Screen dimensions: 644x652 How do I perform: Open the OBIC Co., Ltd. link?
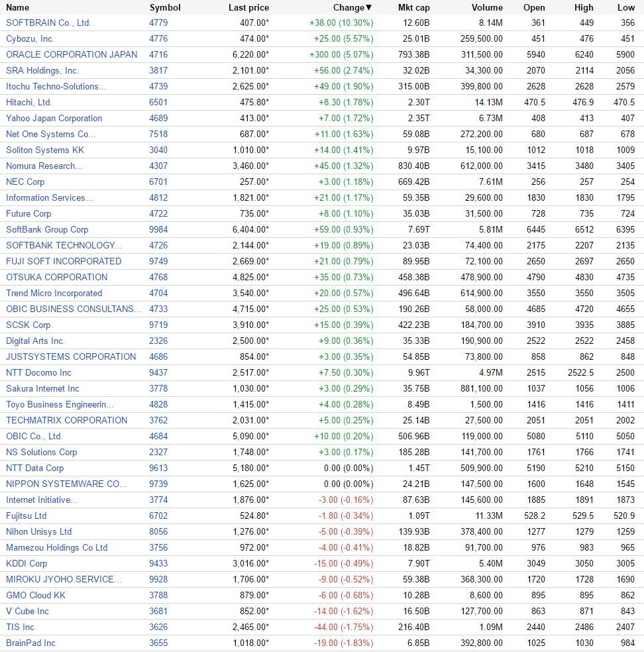tap(34, 436)
